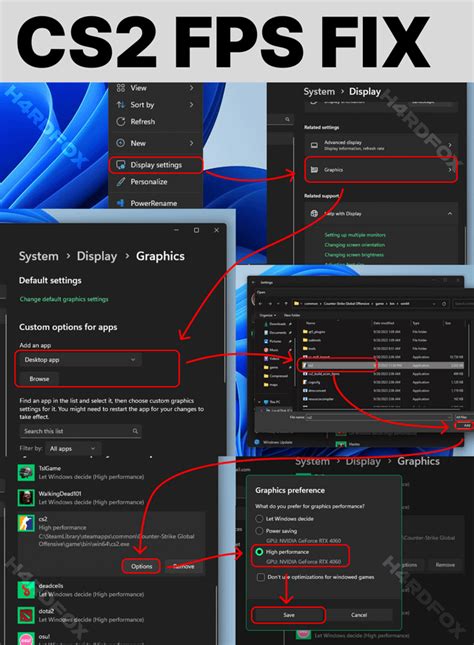Open the All files type dropdown
Screen dimensions: 474x645
[463, 417]
